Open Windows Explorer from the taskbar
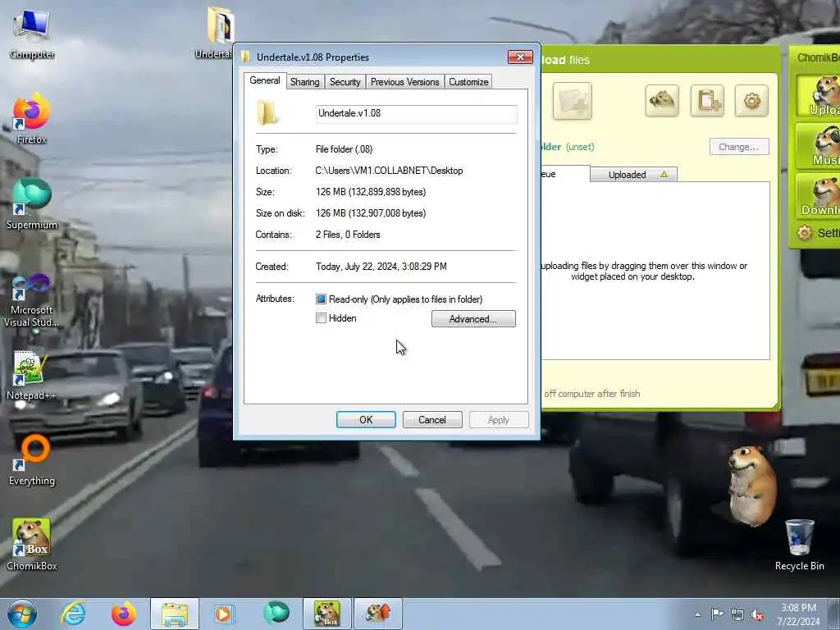The height and width of the screenshot is (630, 840). point(175,614)
